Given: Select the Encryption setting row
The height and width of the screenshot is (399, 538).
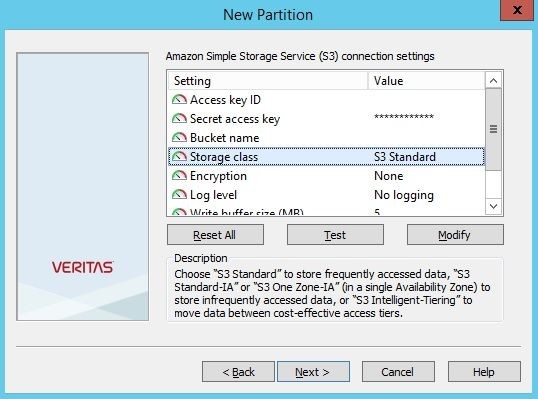Looking at the screenshot, I should coord(326,176).
